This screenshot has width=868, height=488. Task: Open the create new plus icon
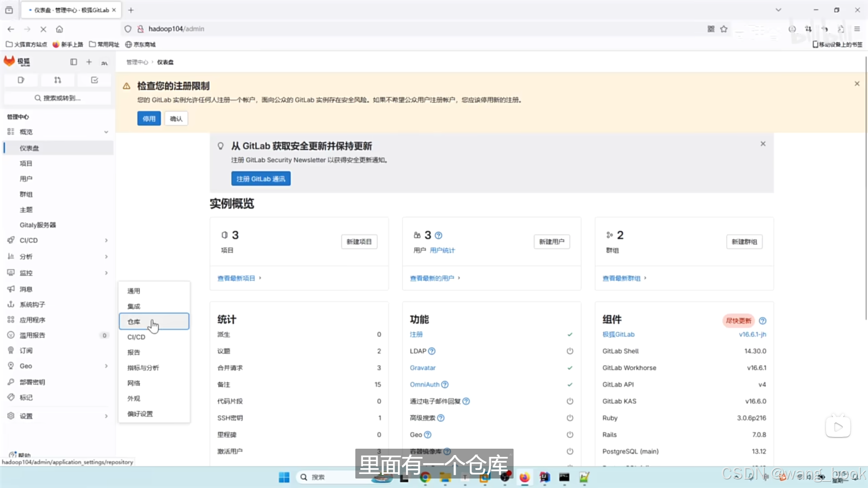click(x=89, y=62)
